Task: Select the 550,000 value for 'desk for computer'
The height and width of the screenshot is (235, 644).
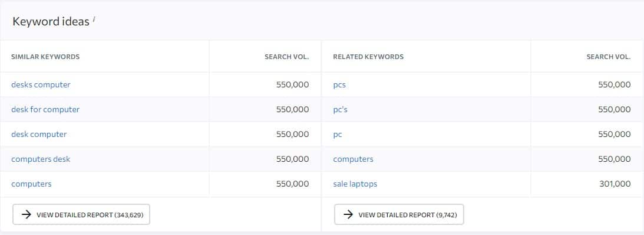Action: pyautogui.click(x=292, y=109)
